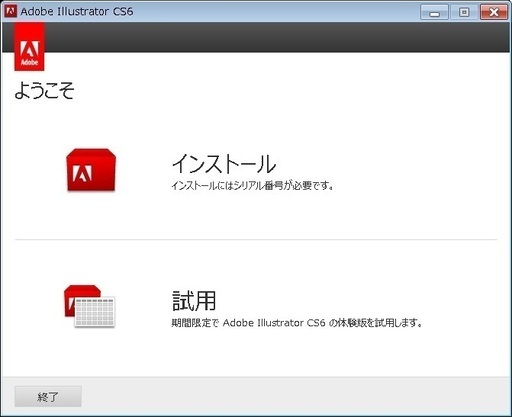Click the divider line between install and trial
Image resolution: width=512 pixels, height=417 pixels.
[256, 239]
